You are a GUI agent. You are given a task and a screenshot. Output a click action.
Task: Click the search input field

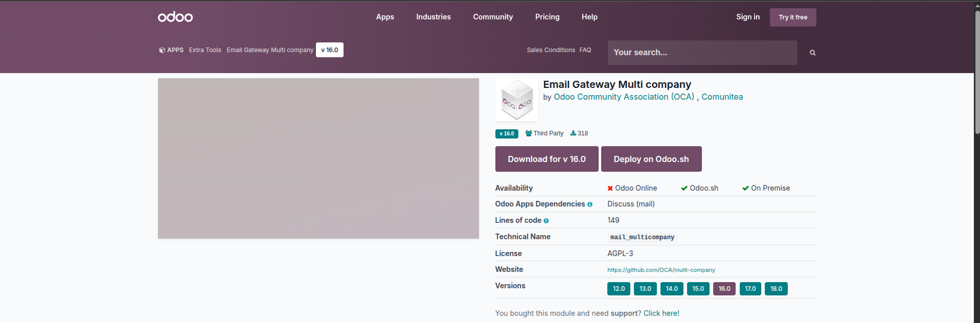(x=702, y=53)
